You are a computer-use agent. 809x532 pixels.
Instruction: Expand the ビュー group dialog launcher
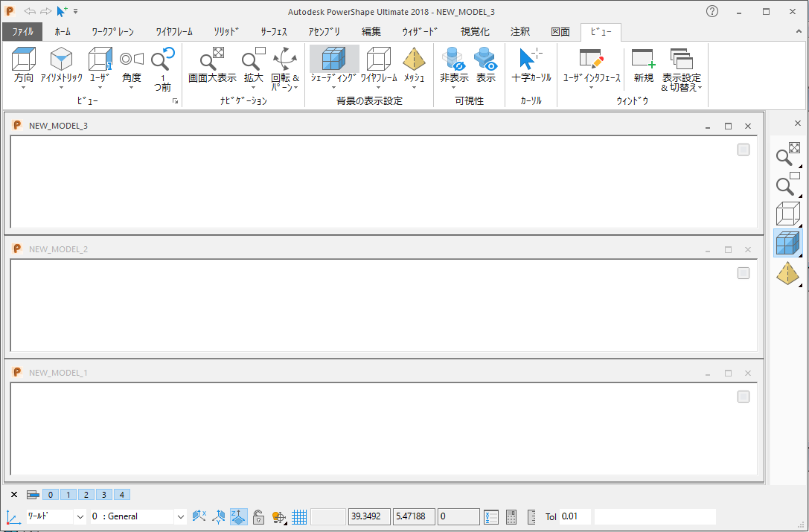(176, 101)
